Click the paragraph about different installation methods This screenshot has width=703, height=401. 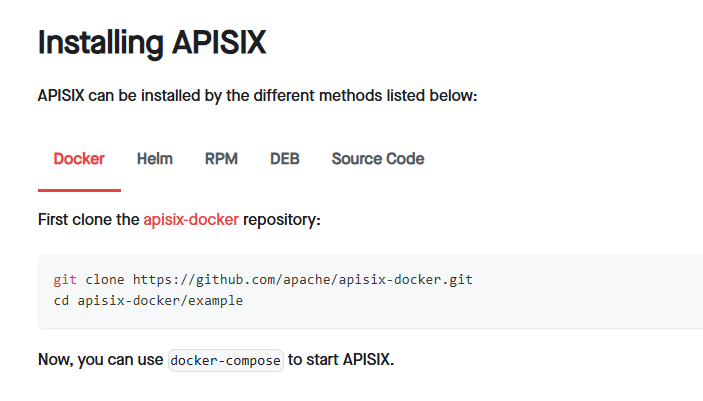(257, 96)
